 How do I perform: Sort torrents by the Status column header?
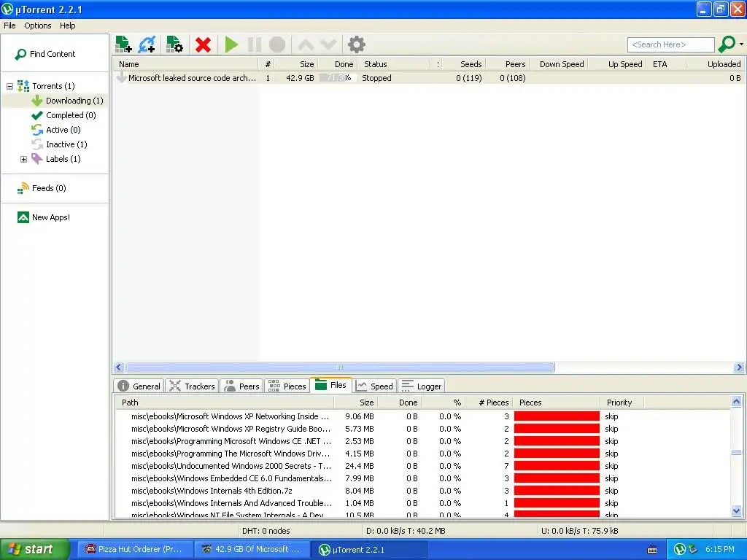tap(395, 64)
